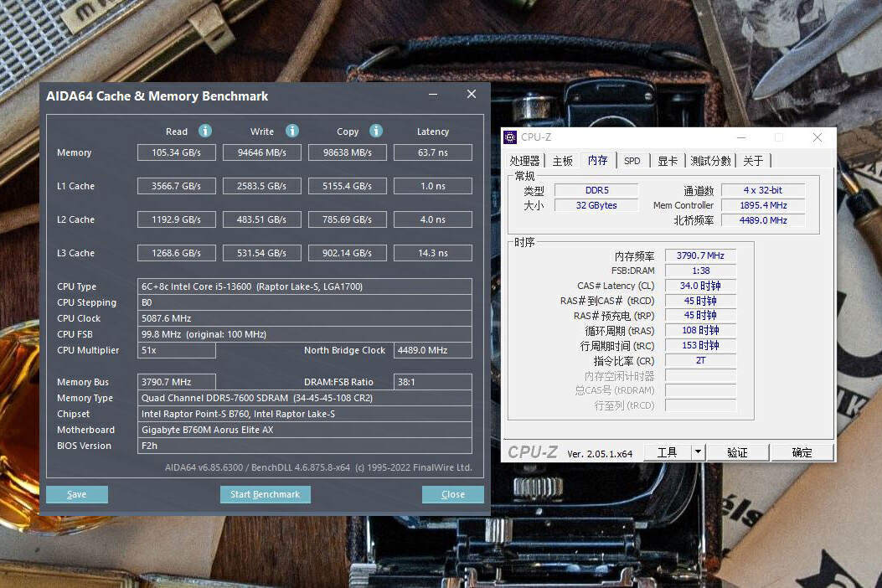Click the Memory Latency value 63.7 ns
882x588 pixels.
433,152
